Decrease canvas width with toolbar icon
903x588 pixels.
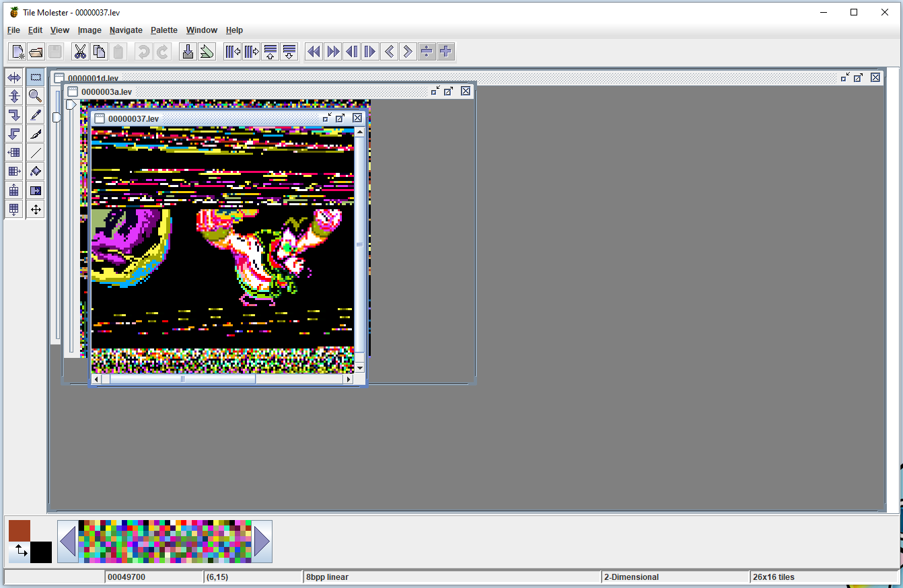click(x=233, y=52)
